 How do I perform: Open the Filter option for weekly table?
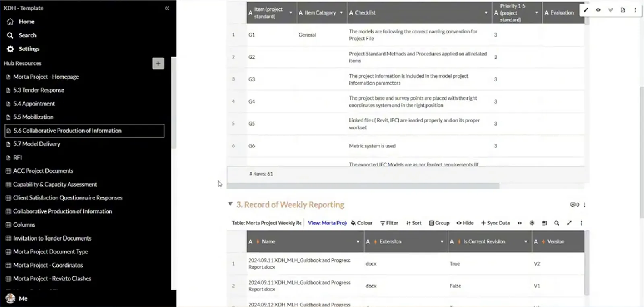point(389,223)
